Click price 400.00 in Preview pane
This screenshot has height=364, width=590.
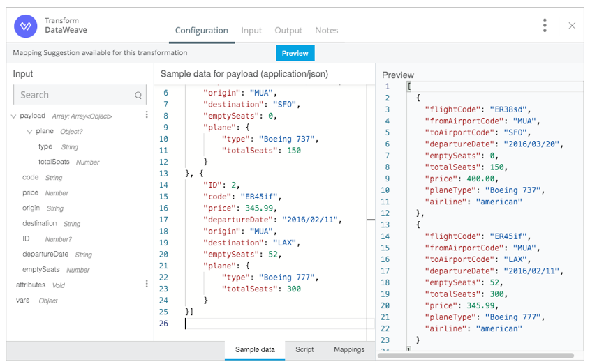point(480,179)
